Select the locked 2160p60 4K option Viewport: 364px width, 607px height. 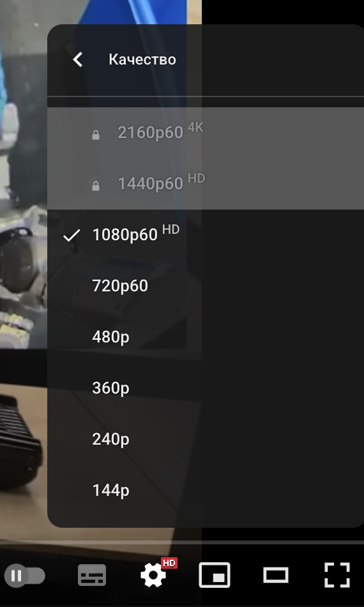tap(206, 133)
